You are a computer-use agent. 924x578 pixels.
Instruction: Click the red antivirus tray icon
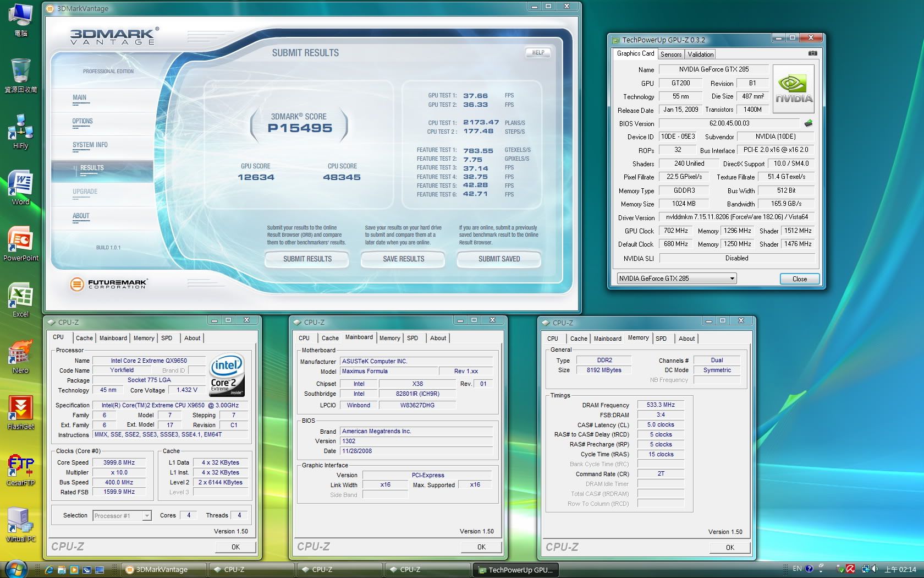pyautogui.click(x=851, y=569)
